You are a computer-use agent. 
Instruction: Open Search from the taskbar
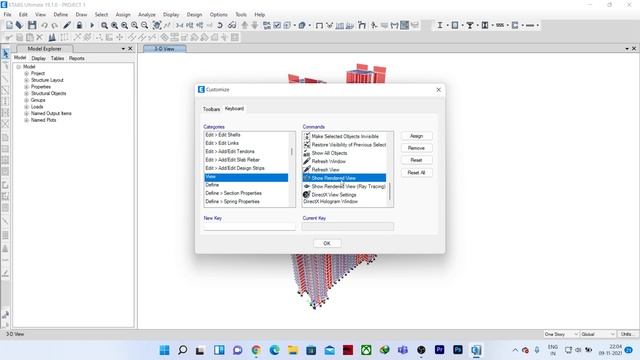click(x=183, y=350)
